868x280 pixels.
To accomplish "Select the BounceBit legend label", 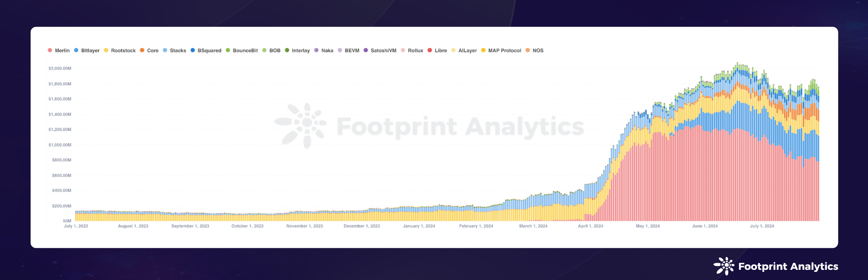I will point(245,50).
